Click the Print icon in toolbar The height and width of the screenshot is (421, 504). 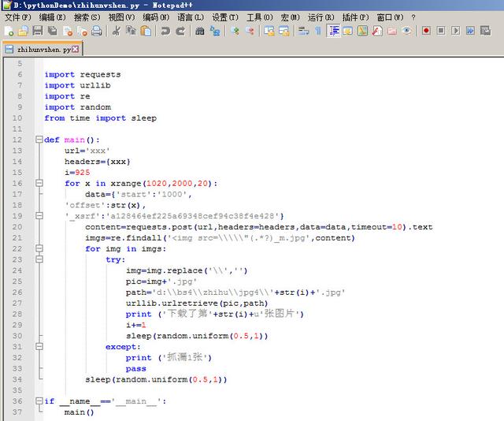96,31
